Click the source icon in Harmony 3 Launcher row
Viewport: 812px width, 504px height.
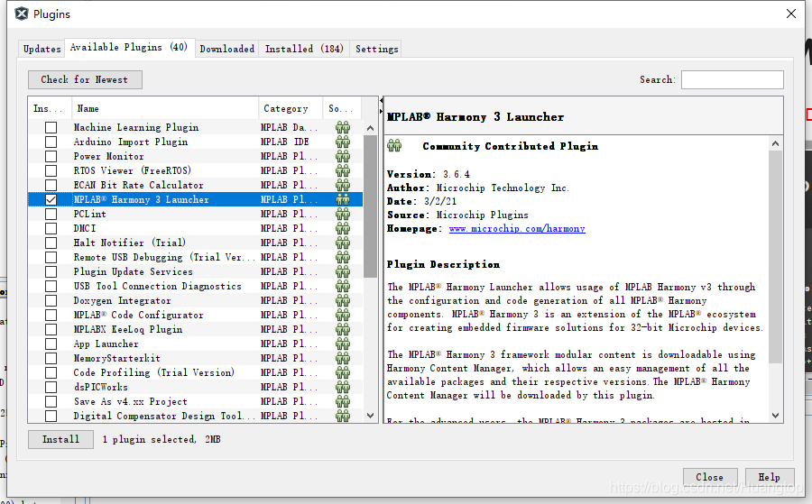342,200
